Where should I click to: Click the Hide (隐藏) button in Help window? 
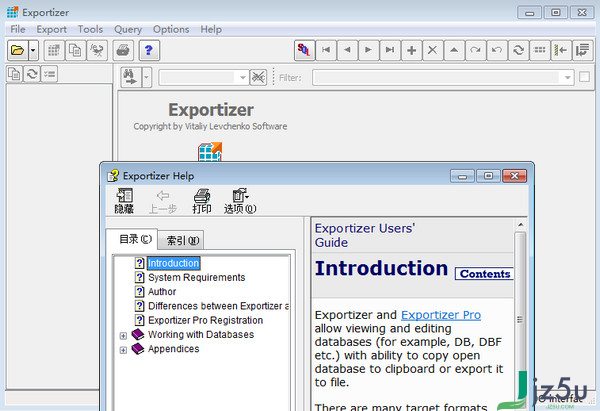[x=124, y=201]
